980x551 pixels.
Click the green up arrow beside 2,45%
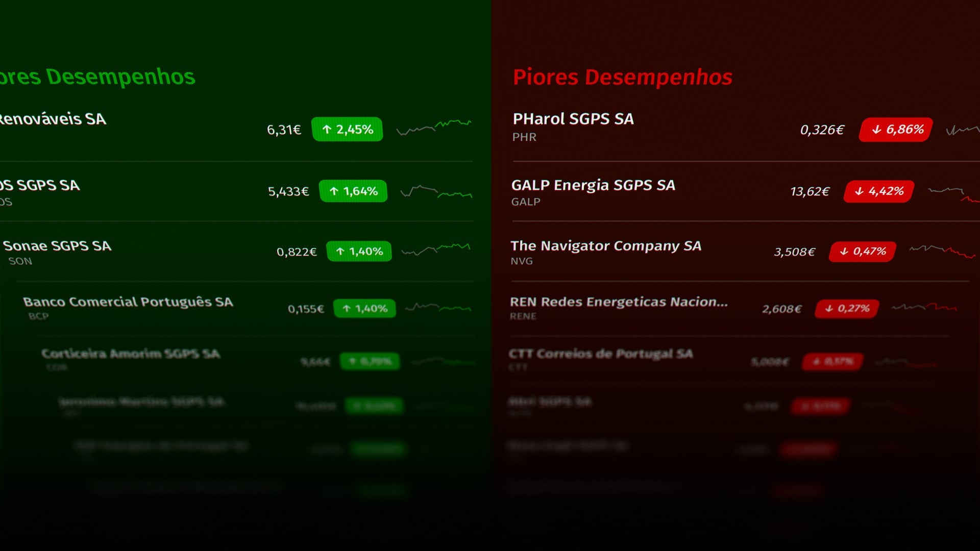(x=326, y=130)
